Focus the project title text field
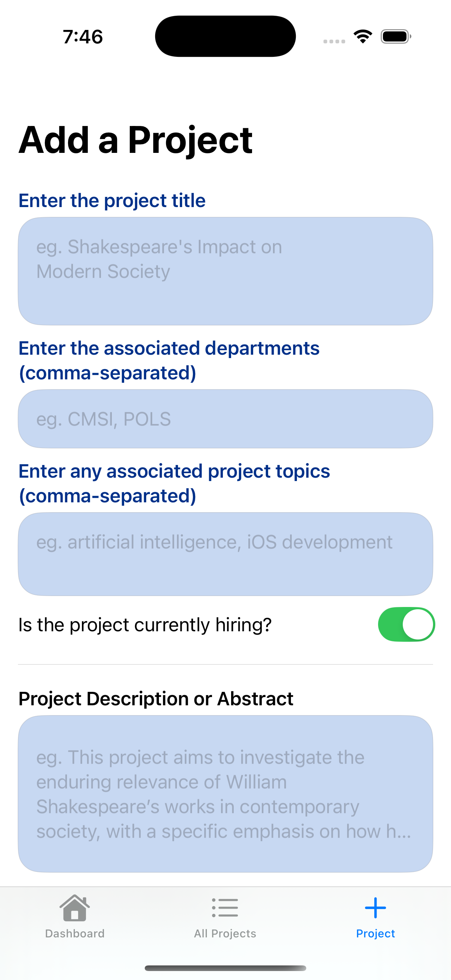This screenshot has width=451, height=980. pos(225,271)
